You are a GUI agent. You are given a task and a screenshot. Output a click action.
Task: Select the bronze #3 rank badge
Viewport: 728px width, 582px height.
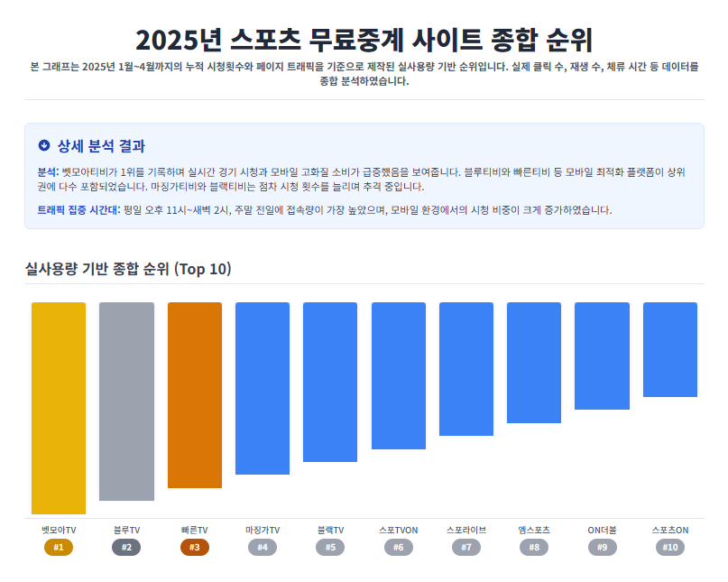pos(195,548)
